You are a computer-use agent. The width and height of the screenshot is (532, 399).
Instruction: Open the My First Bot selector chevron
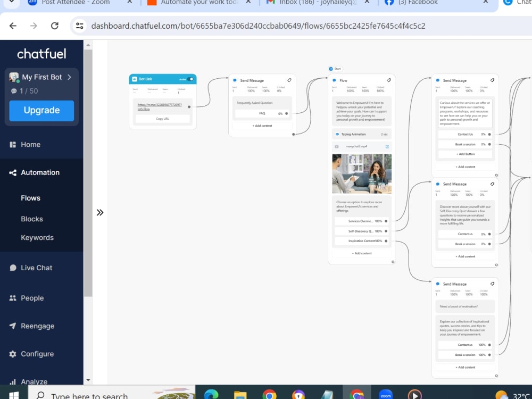(69, 77)
